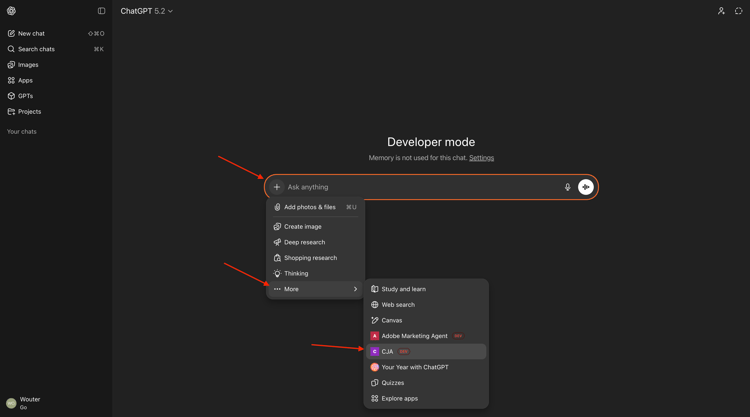Select Thinking from the menu
750x417 pixels.
click(315, 274)
